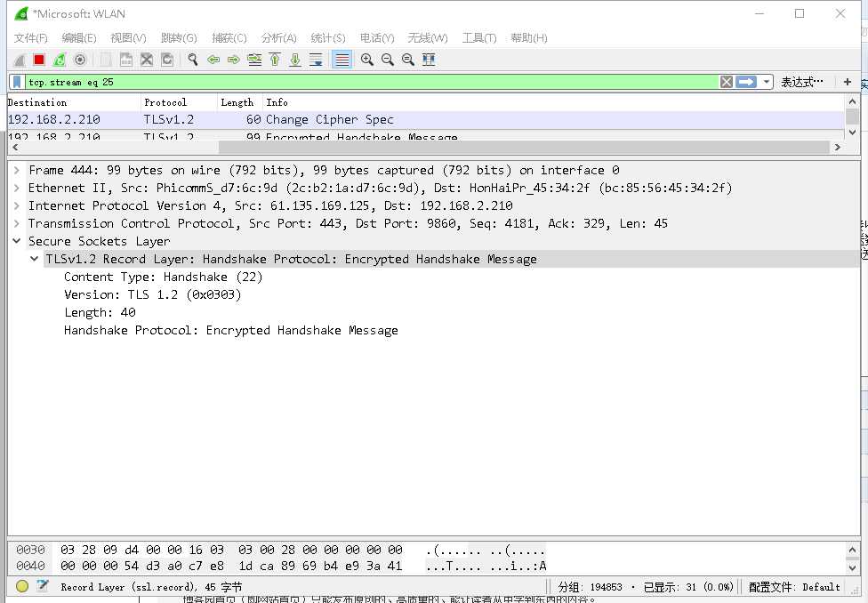This screenshot has height=603, width=868.
Task: Click 配置文件: Default profile in status bar
Action: click(794, 587)
